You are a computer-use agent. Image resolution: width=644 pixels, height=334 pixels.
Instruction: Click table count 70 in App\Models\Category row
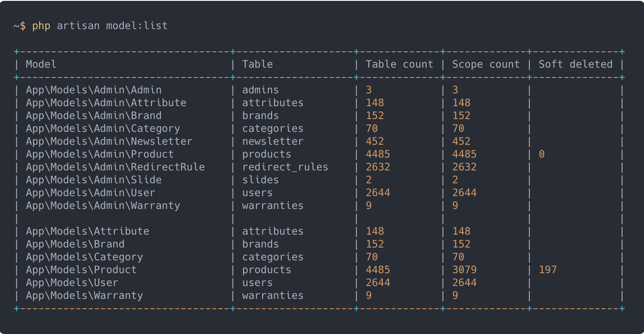[x=372, y=257]
